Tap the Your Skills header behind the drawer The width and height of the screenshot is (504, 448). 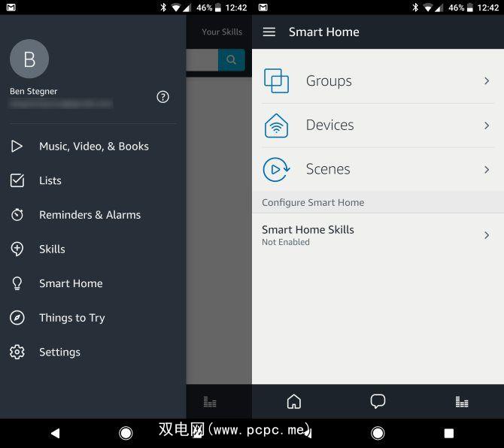222,32
